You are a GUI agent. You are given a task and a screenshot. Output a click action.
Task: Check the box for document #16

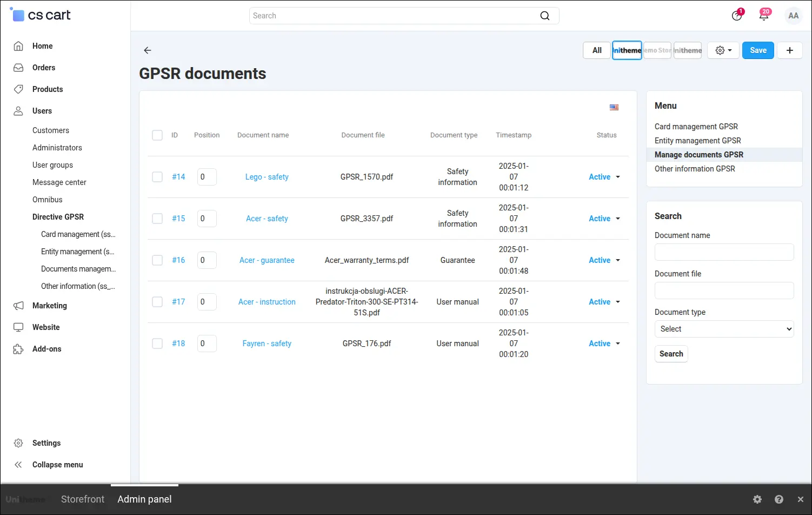[x=157, y=260]
